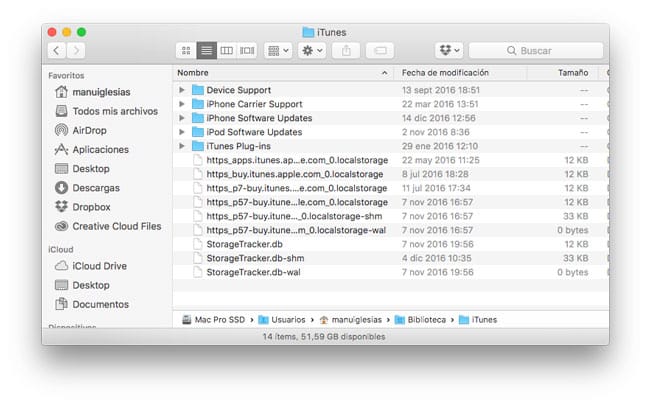Select iPod Software Updates folder name
This screenshot has width=650, height=404.
(x=254, y=132)
